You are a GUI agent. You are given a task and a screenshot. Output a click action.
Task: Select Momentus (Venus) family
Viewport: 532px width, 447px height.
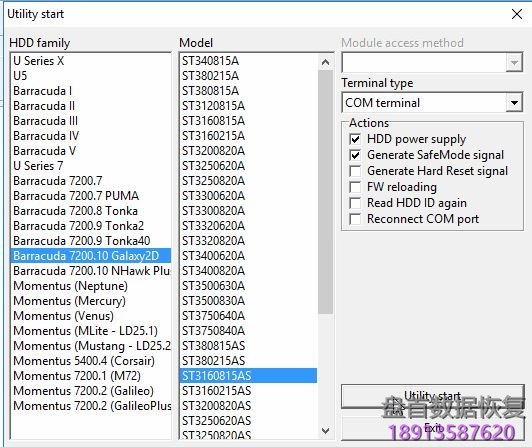click(x=91, y=316)
